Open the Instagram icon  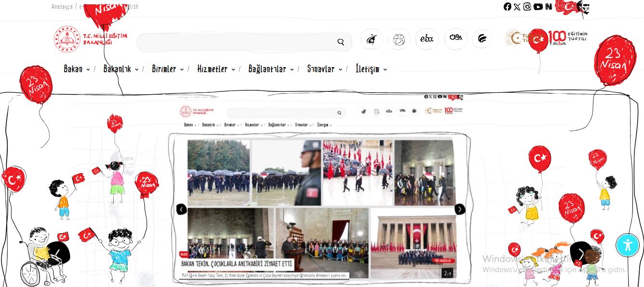point(527,7)
